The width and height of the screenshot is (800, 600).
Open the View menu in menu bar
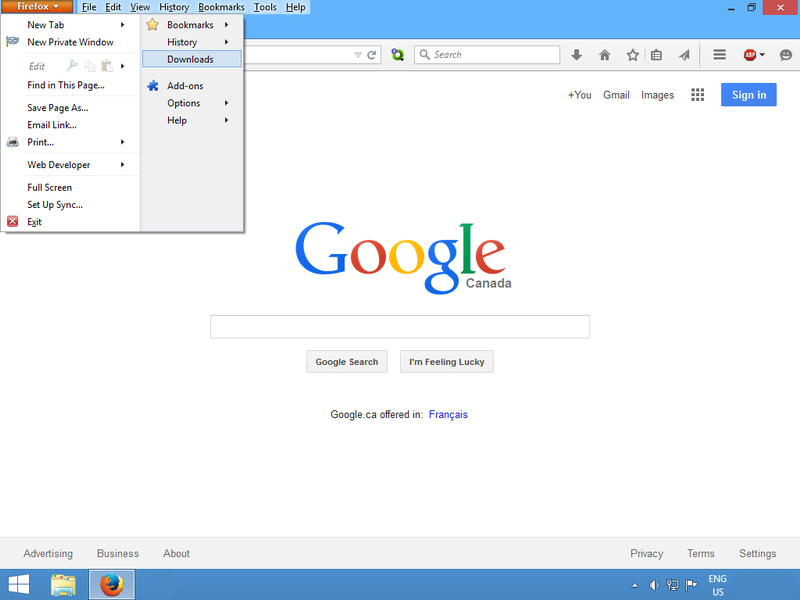(140, 7)
